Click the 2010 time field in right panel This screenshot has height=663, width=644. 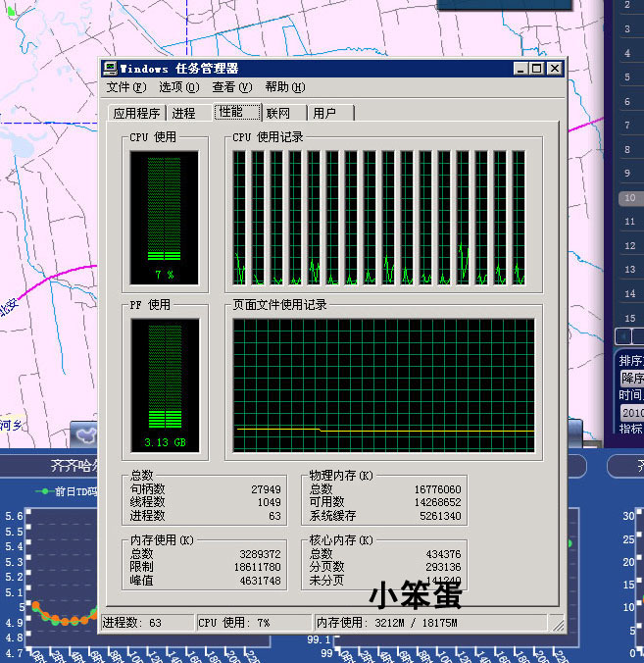tap(632, 413)
